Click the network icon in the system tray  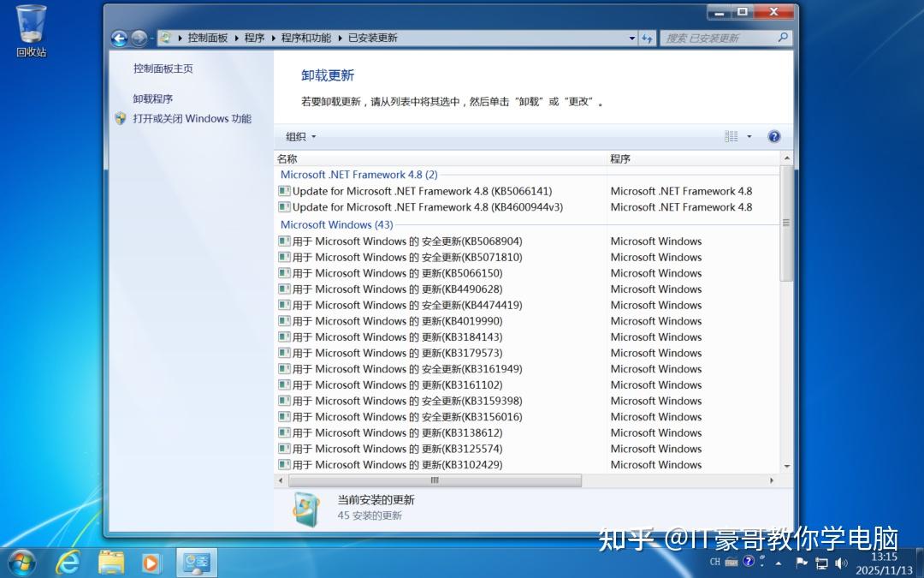click(x=822, y=563)
